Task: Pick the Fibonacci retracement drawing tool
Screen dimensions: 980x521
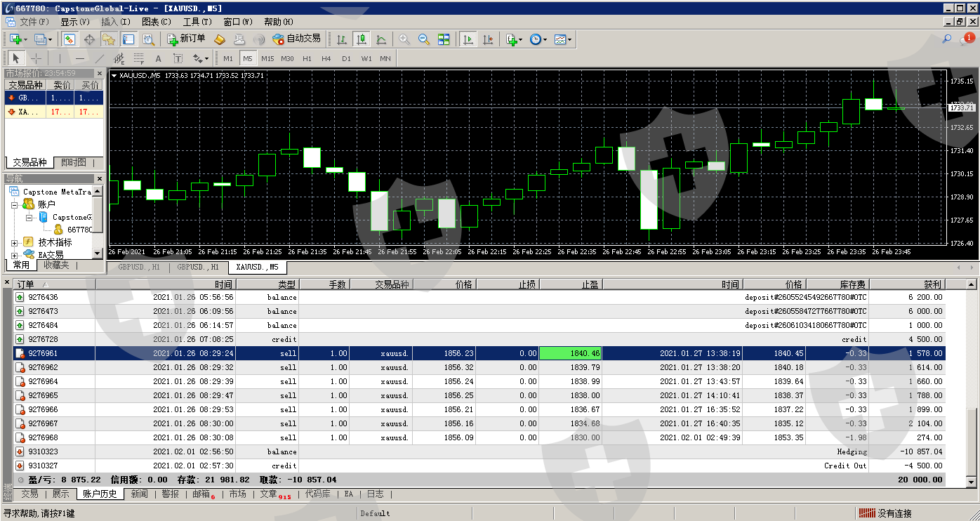Action: click(139, 58)
